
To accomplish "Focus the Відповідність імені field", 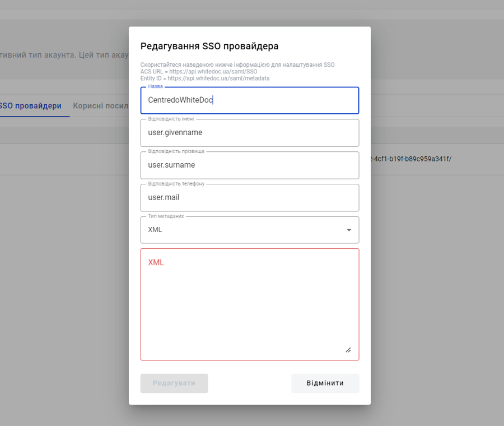I will (249, 133).
